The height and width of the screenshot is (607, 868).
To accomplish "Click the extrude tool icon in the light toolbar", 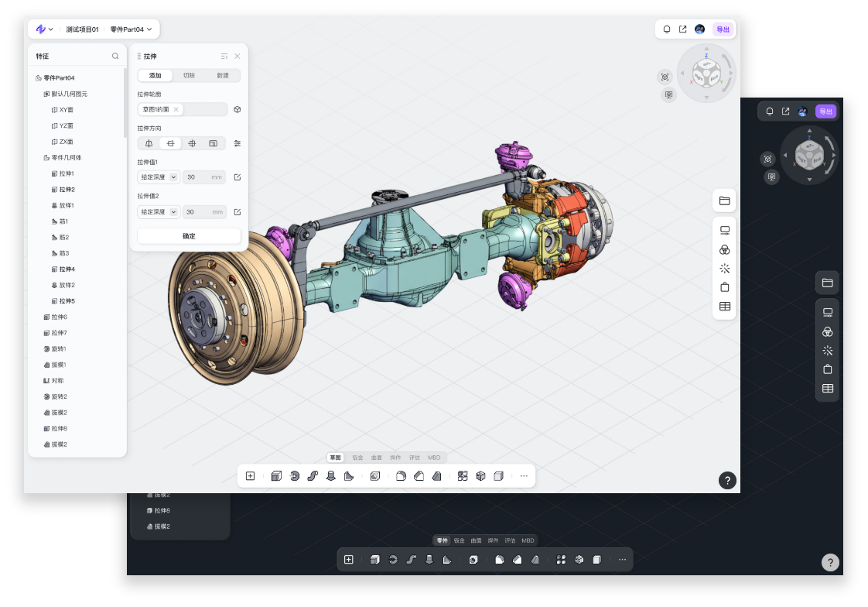I will point(276,476).
